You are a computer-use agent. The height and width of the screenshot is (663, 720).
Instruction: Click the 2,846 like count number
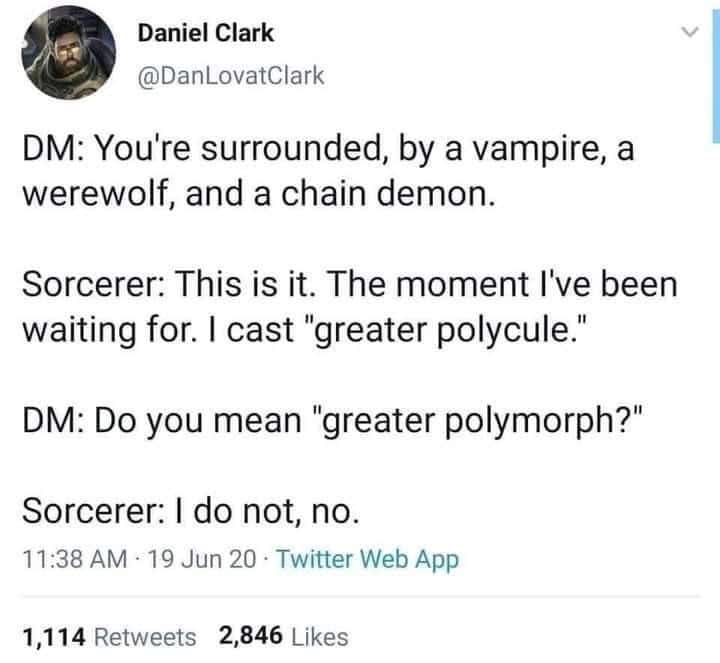(250, 636)
